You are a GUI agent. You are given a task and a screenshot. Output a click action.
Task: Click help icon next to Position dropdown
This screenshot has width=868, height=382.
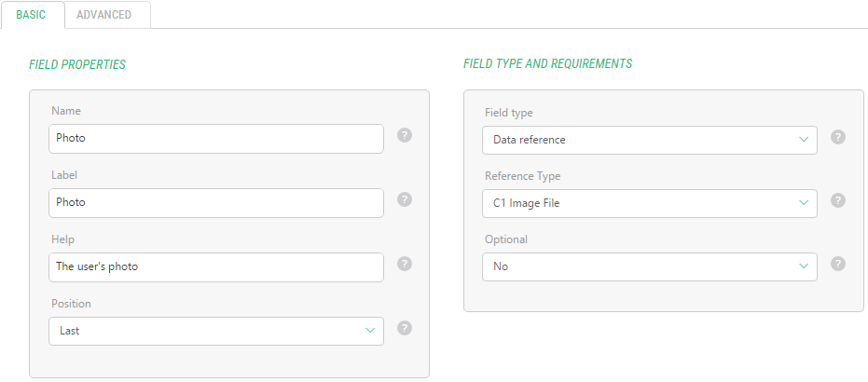click(405, 328)
